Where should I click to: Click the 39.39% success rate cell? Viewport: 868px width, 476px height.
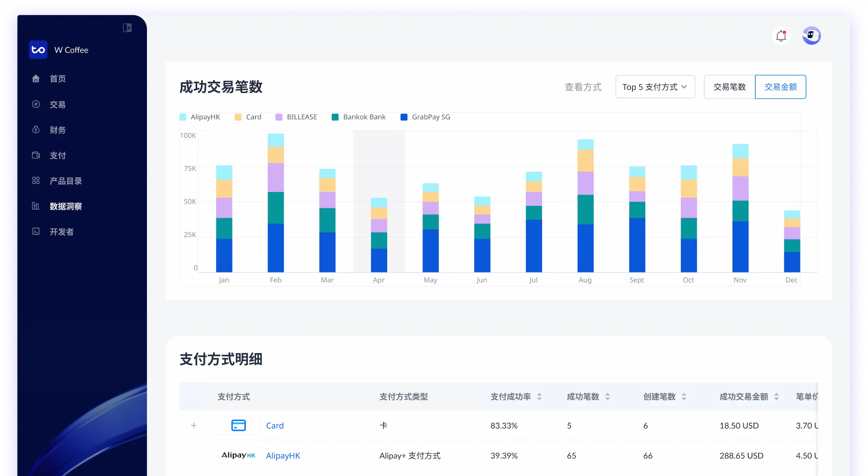click(504, 456)
